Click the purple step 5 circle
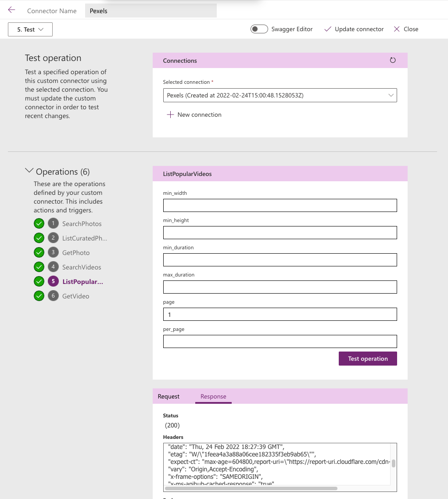Image resolution: width=448 pixels, height=499 pixels. (53, 281)
